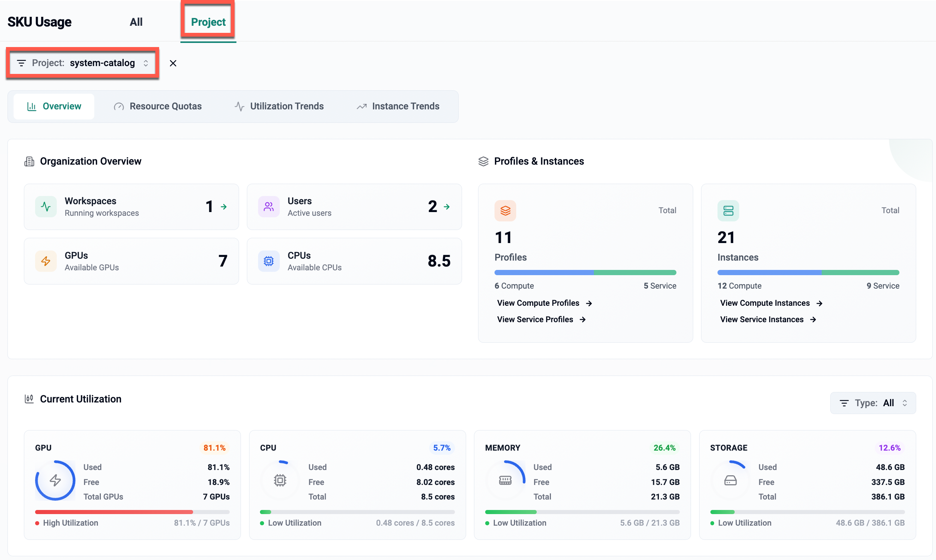The width and height of the screenshot is (936, 560).
Task: Click the Current Utilization chart icon
Action: click(29, 399)
